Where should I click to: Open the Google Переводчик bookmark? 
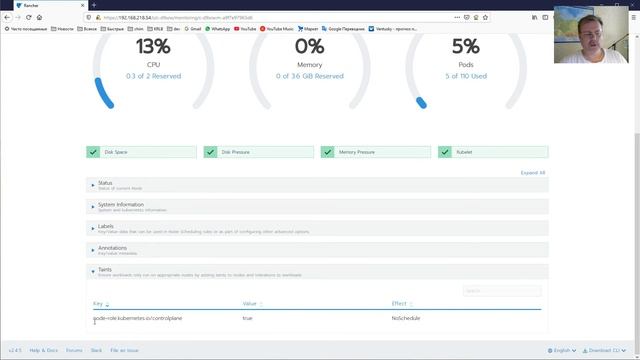[x=343, y=29]
